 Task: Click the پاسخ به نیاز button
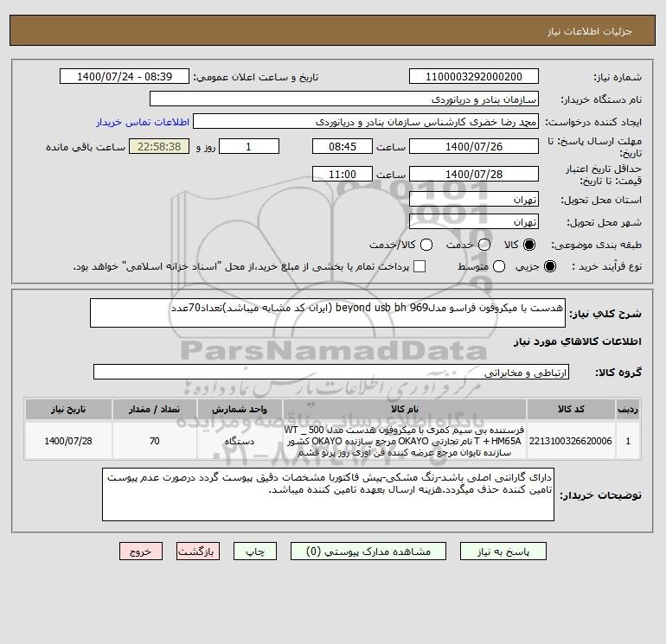click(x=503, y=552)
